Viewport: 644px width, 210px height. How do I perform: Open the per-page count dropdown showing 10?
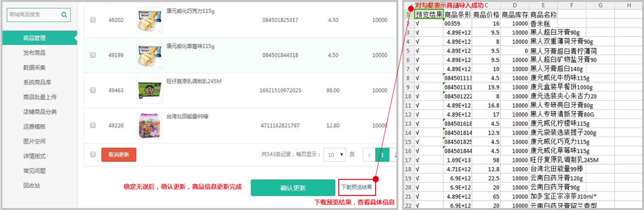(x=335, y=155)
